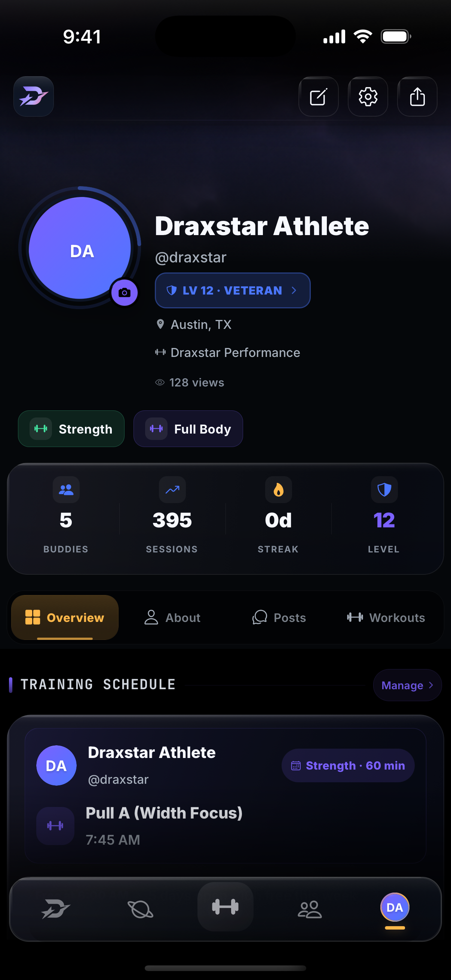The height and width of the screenshot is (980, 451).
Task: Toggle the Strength focus chip
Action: tap(71, 429)
